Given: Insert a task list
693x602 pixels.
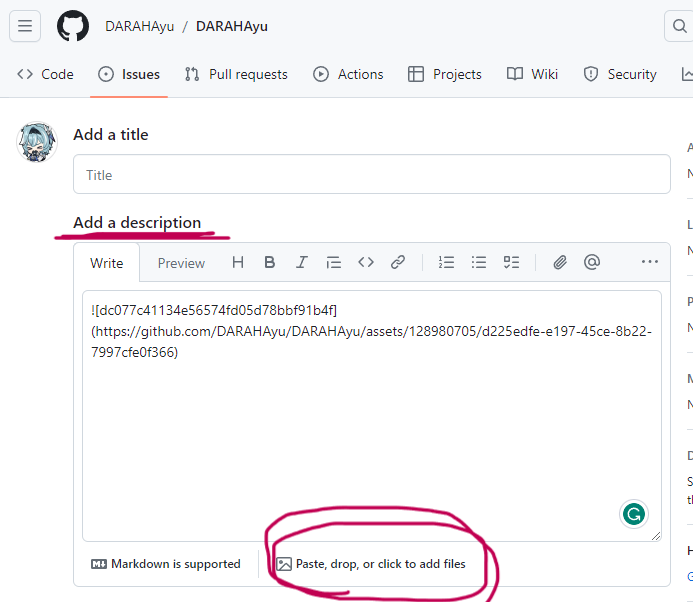Looking at the screenshot, I should coord(511,263).
